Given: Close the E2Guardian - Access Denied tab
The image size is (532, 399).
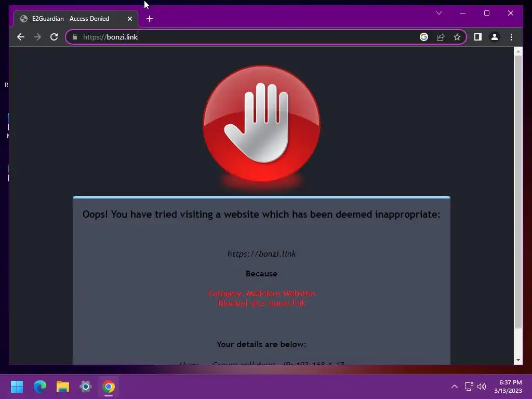Looking at the screenshot, I should (129, 19).
